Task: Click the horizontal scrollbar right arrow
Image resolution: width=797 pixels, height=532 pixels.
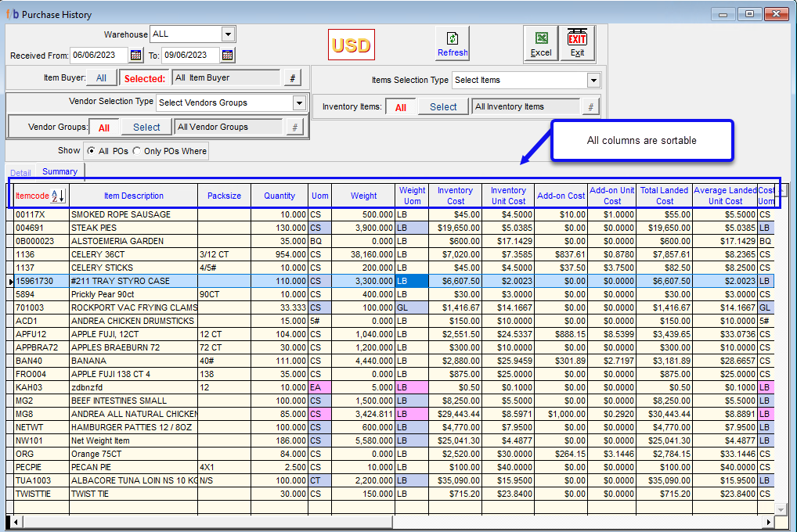Action: pyautogui.click(x=769, y=521)
